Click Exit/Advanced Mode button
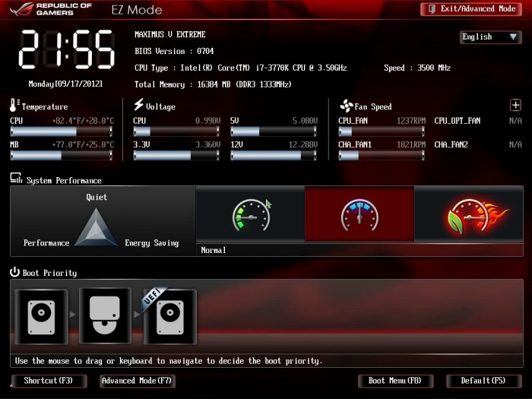532x399 pixels. [x=470, y=9]
